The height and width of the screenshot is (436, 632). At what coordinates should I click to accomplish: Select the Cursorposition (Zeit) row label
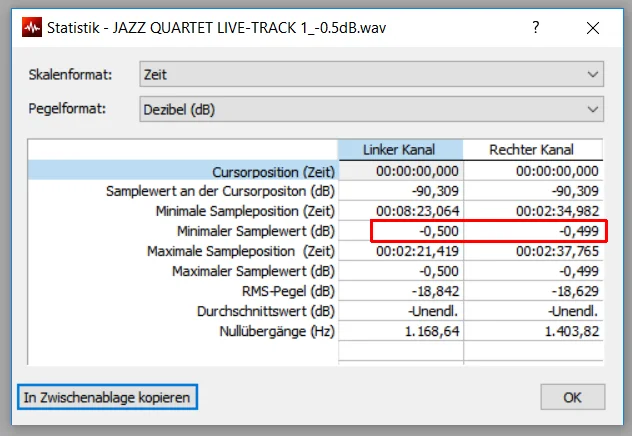tap(273, 172)
